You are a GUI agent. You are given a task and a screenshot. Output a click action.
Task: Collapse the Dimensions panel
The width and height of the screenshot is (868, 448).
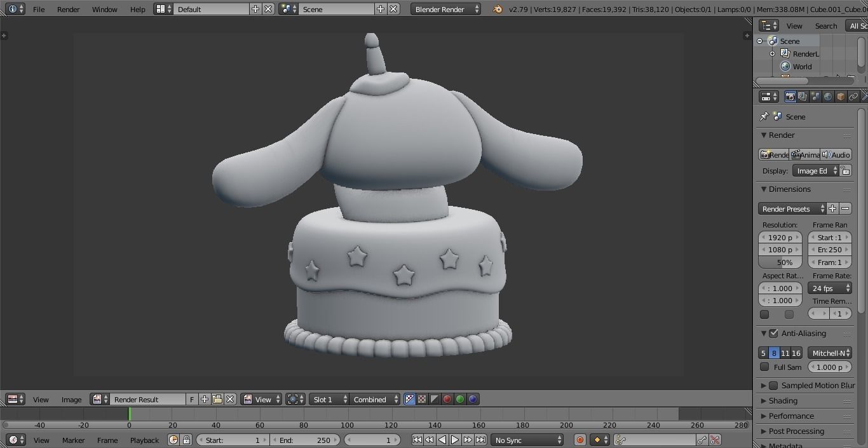(764, 189)
